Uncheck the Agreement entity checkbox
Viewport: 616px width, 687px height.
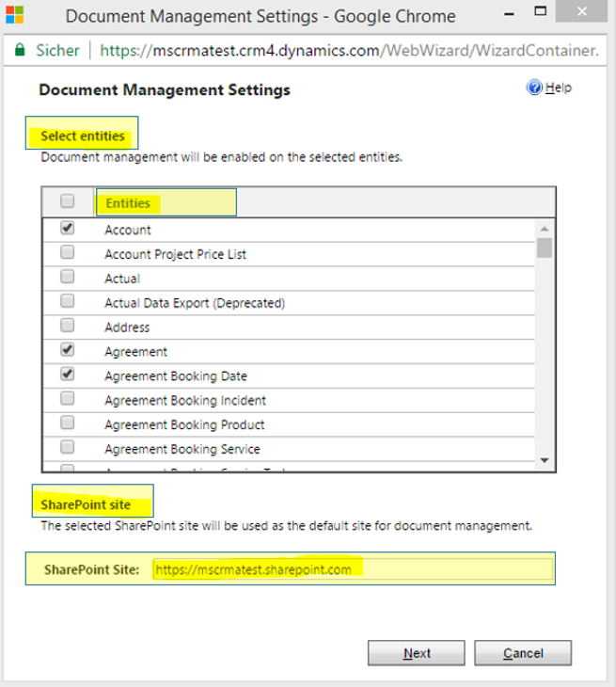(x=68, y=350)
